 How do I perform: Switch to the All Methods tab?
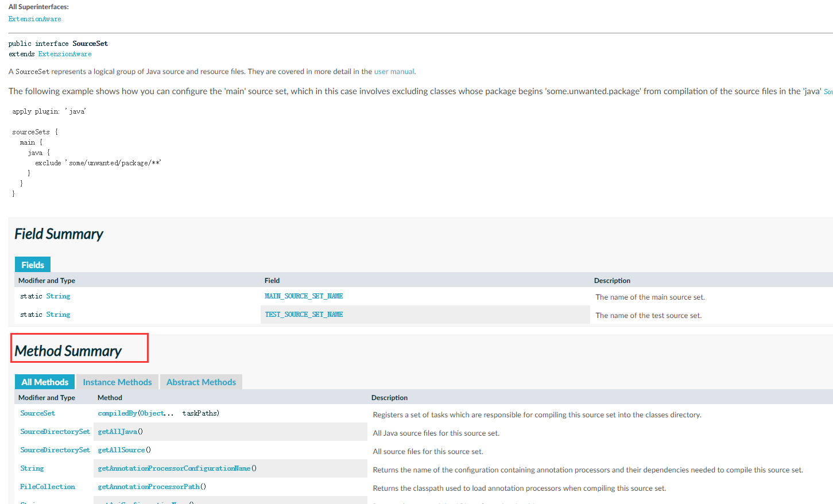coord(45,382)
